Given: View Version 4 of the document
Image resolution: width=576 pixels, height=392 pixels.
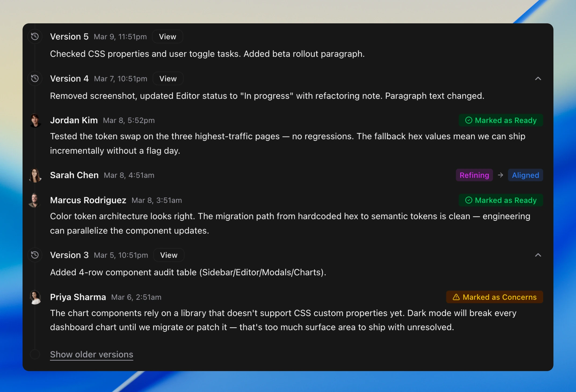Looking at the screenshot, I should click(x=168, y=78).
